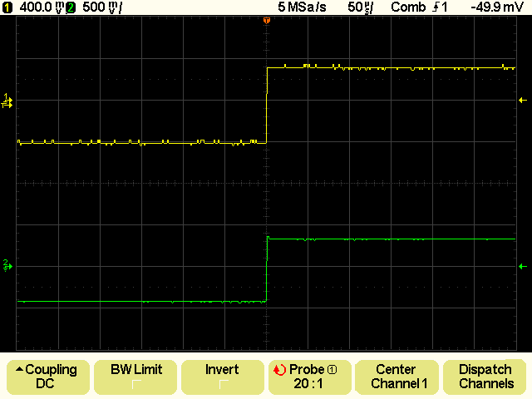Image resolution: width=532 pixels, height=399 pixels.
Task: Select the orange trigger position marker
Action: (x=267, y=21)
